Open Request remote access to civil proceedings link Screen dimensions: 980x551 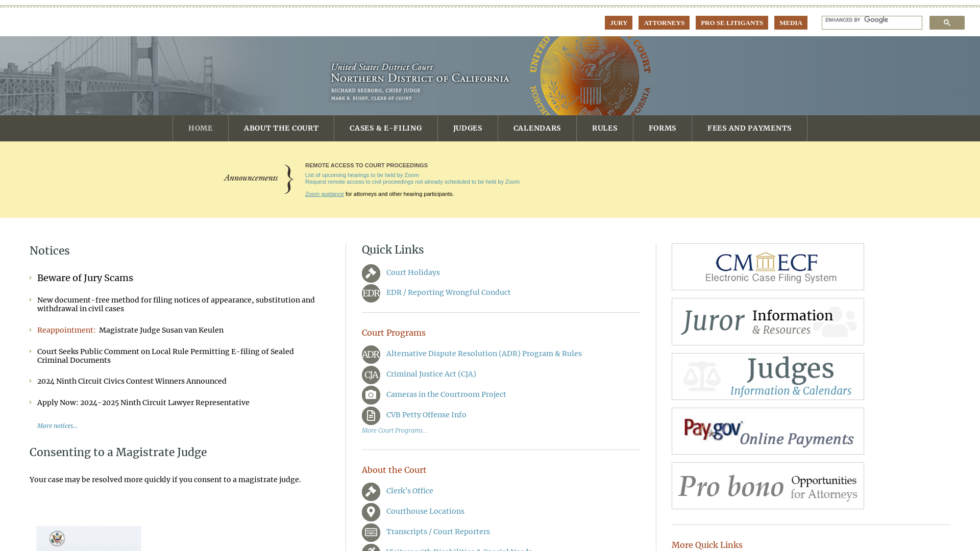click(x=412, y=182)
